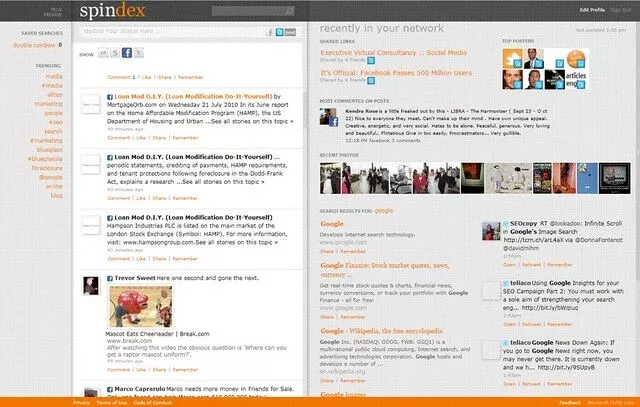The height and width of the screenshot is (407, 640).
Task: Click the search box in header
Action: click(x=253, y=11)
